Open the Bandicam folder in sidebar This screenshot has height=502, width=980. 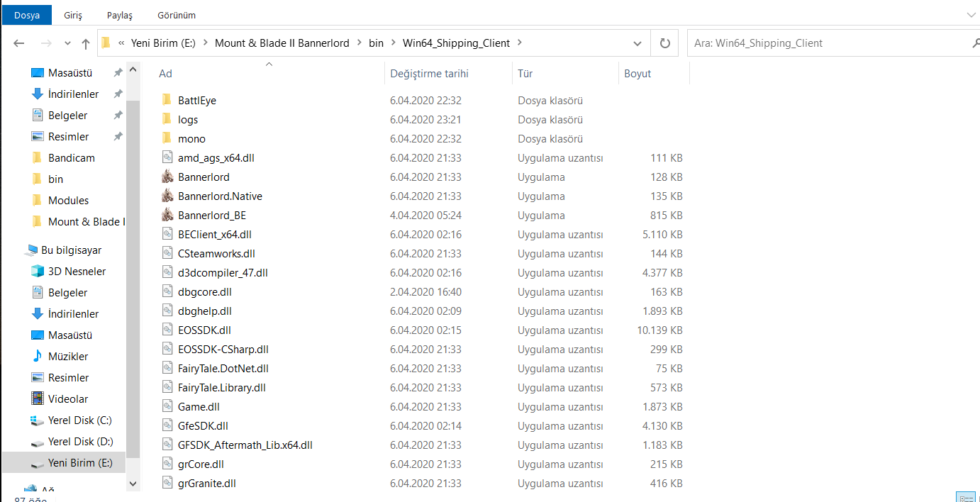[71, 158]
